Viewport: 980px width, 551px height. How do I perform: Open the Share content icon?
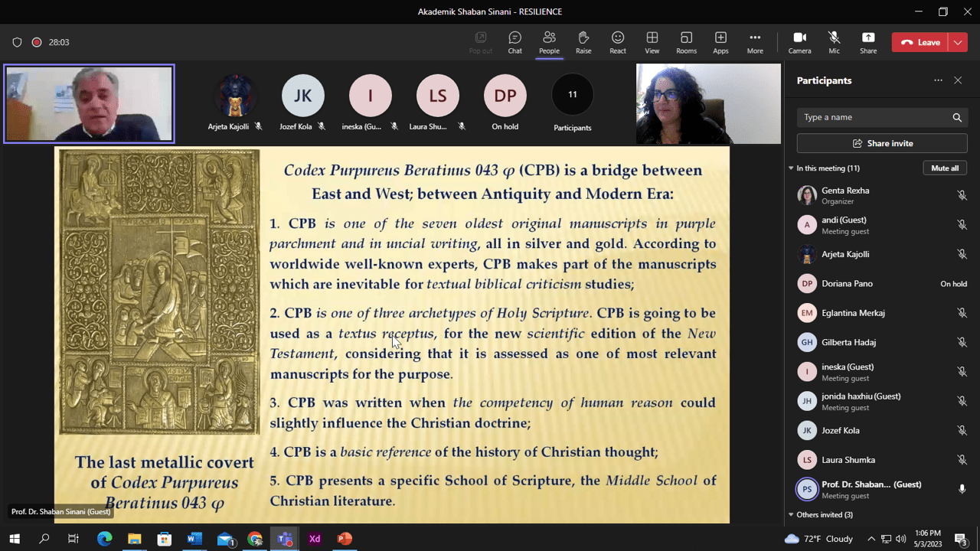[x=868, y=42]
